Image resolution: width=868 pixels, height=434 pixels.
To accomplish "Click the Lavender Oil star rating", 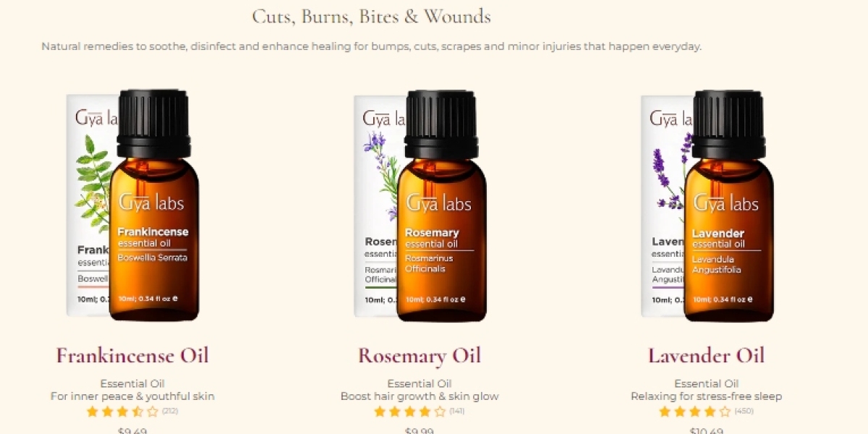I will [695, 412].
